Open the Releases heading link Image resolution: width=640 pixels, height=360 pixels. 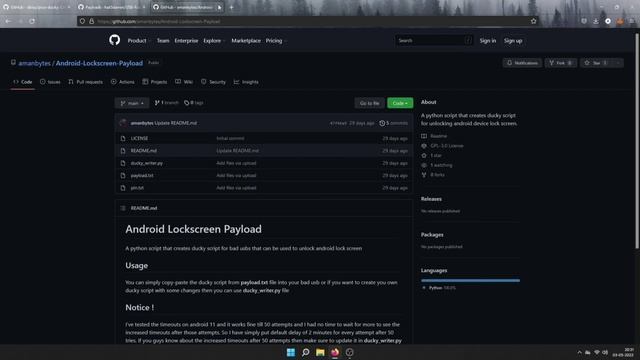(x=431, y=199)
